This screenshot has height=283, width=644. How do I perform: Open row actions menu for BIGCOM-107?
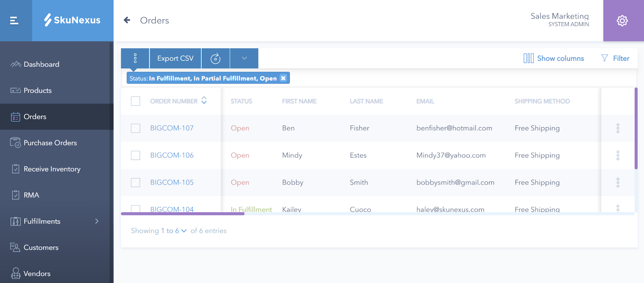click(617, 128)
